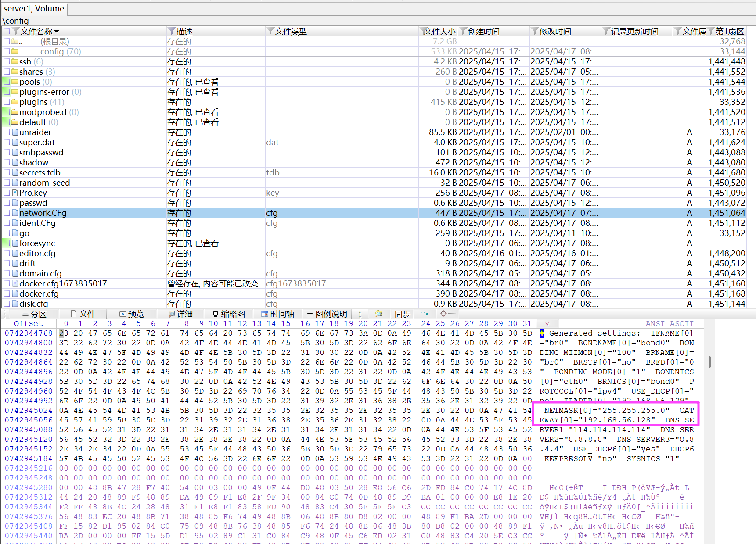This screenshot has height=544, width=756.
Task: Click the editor.cfg file name
Action: point(37,253)
